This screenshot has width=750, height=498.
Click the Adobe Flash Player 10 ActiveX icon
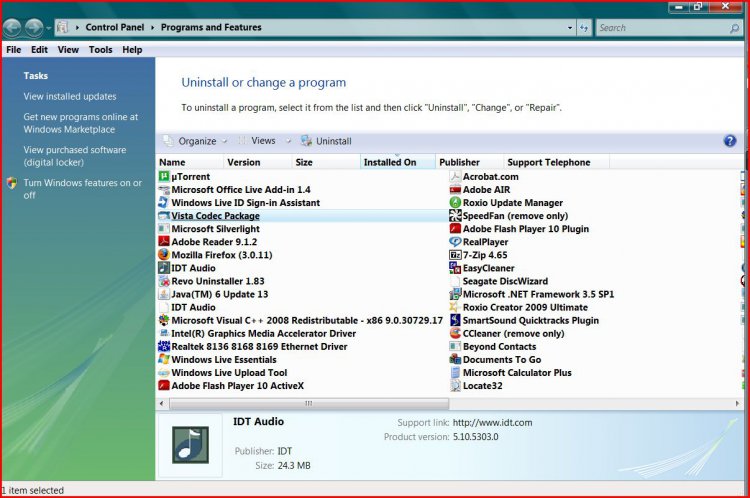coord(164,386)
